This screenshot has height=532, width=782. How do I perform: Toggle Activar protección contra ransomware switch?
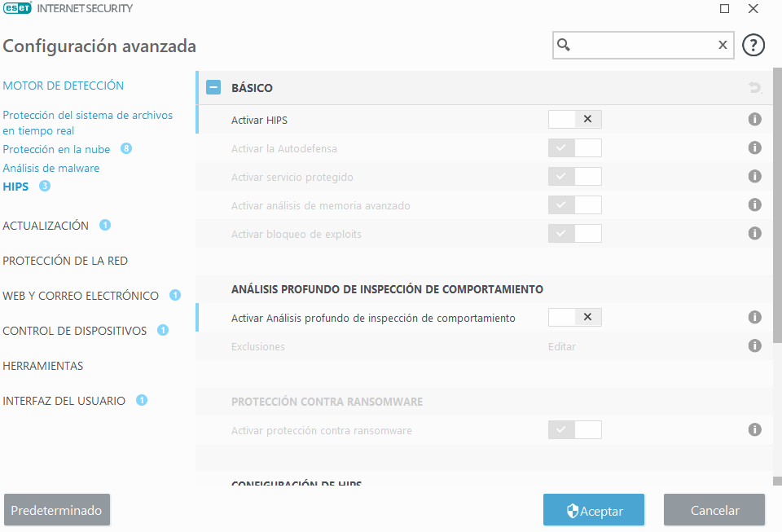[574, 429]
